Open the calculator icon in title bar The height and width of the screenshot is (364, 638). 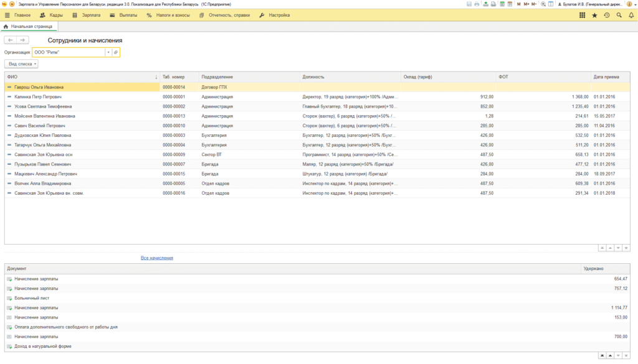(x=502, y=4)
